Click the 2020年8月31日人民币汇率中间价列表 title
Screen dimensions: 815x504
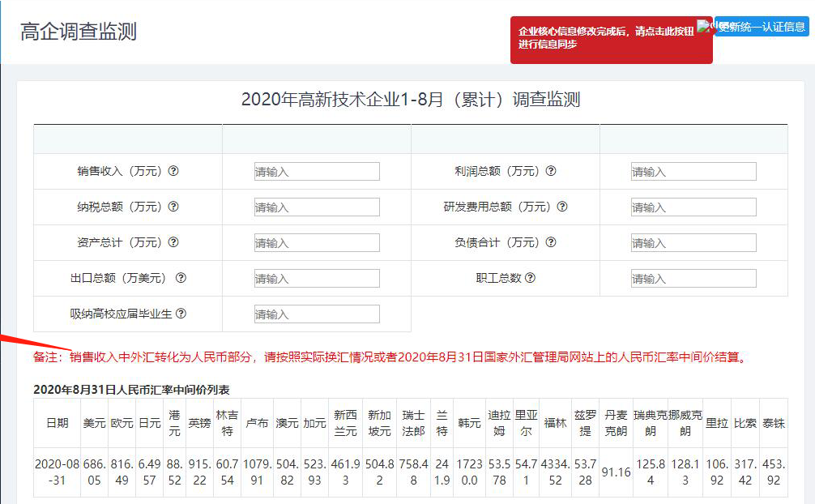[131, 390]
